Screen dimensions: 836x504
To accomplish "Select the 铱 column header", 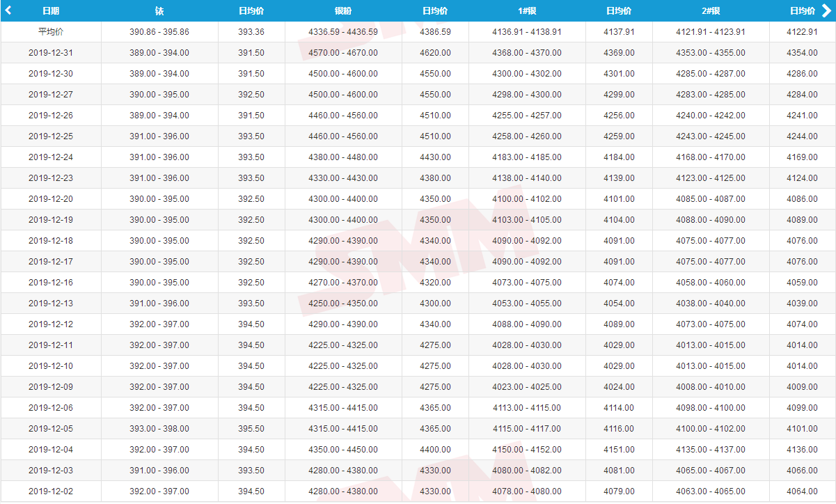I will [159, 11].
